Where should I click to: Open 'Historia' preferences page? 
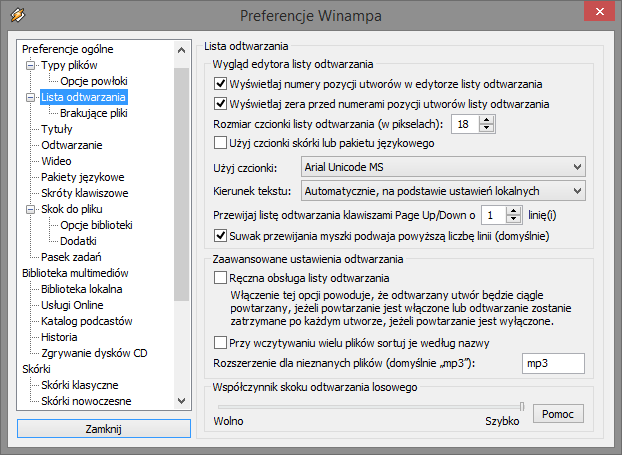pyautogui.click(x=59, y=337)
